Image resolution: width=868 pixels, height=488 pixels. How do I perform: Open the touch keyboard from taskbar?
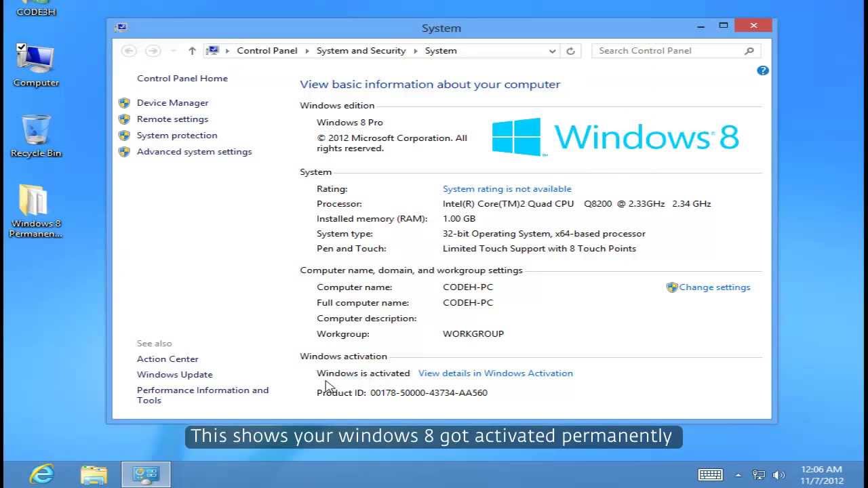tap(710, 474)
